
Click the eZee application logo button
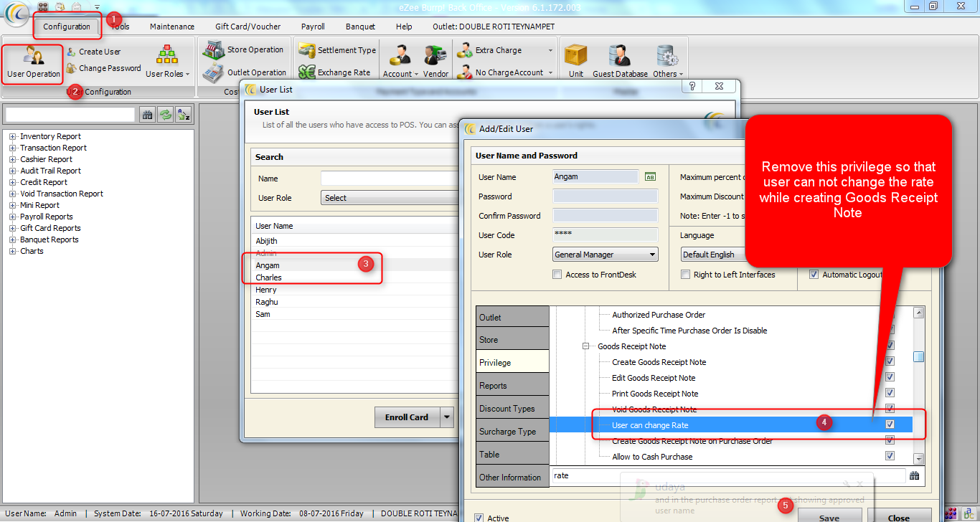tap(17, 13)
